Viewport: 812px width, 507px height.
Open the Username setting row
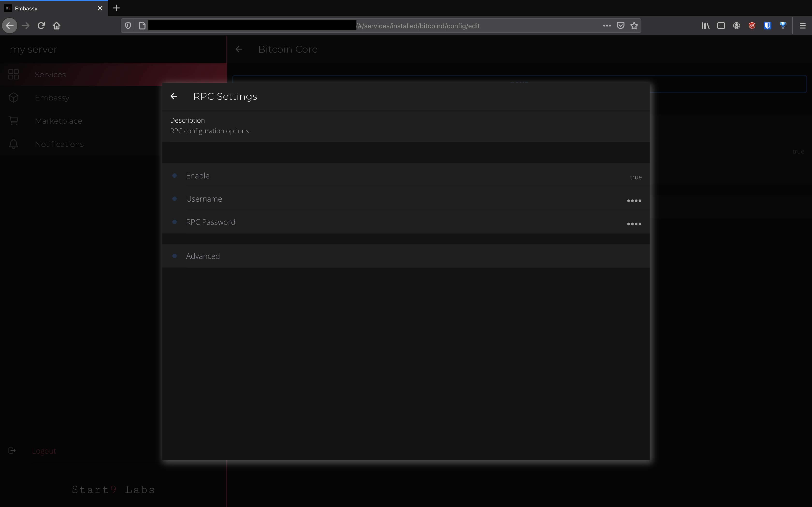[406, 199]
